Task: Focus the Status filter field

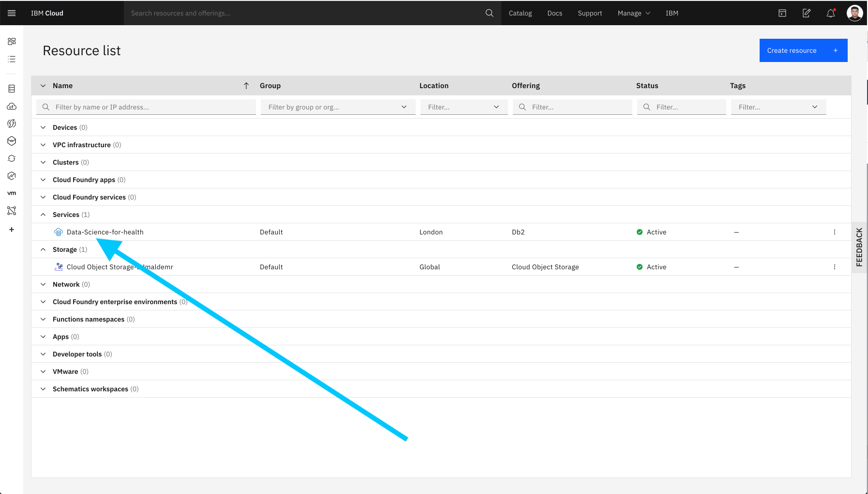Action: click(682, 107)
